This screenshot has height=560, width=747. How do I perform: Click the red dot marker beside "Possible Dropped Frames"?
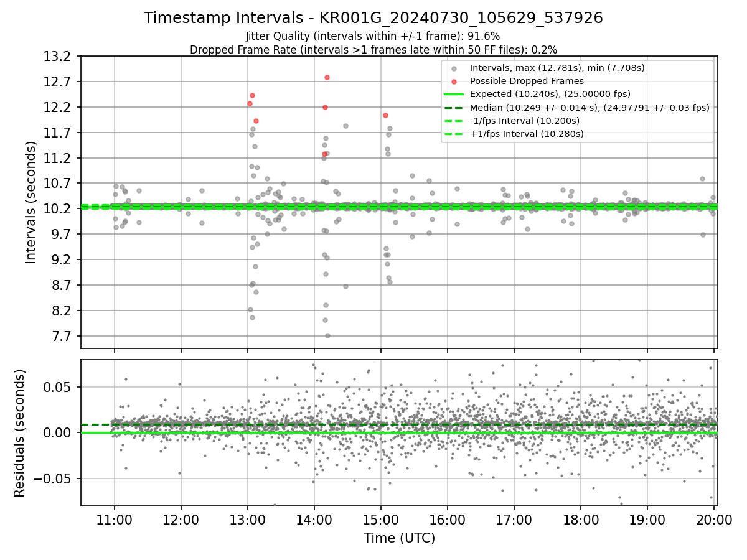(454, 82)
